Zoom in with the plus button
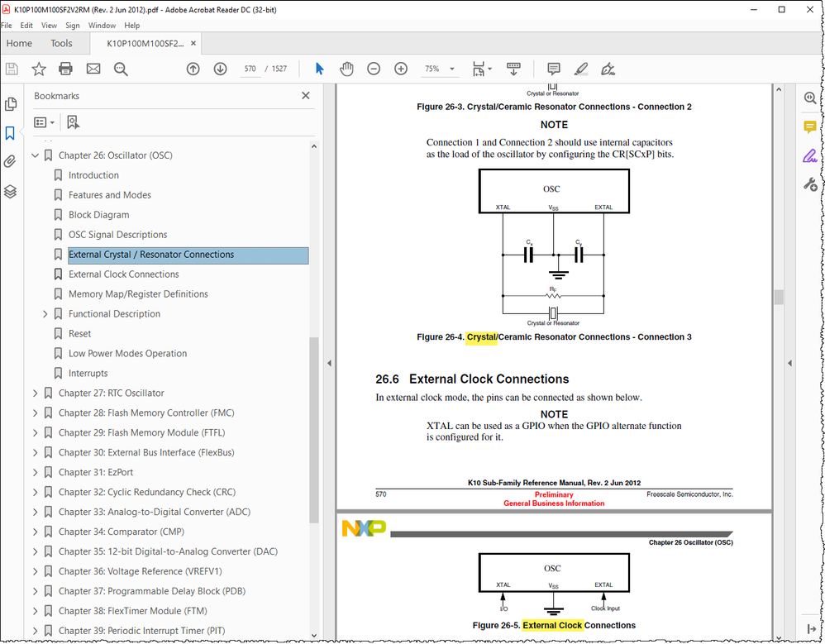This screenshot has width=825, height=644. [401, 69]
